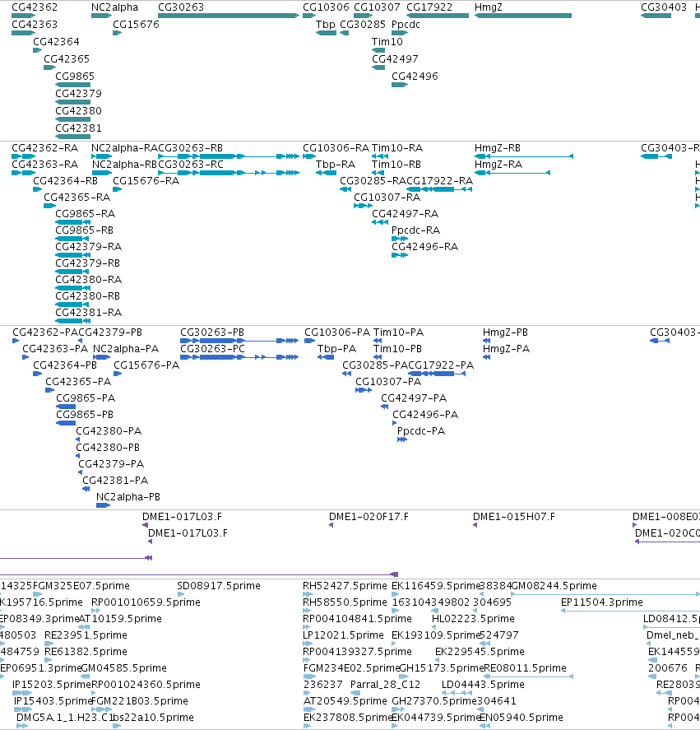The height and width of the screenshot is (730, 700).
Task: Click the AT20549.5prime EST label
Action: coord(345,700)
